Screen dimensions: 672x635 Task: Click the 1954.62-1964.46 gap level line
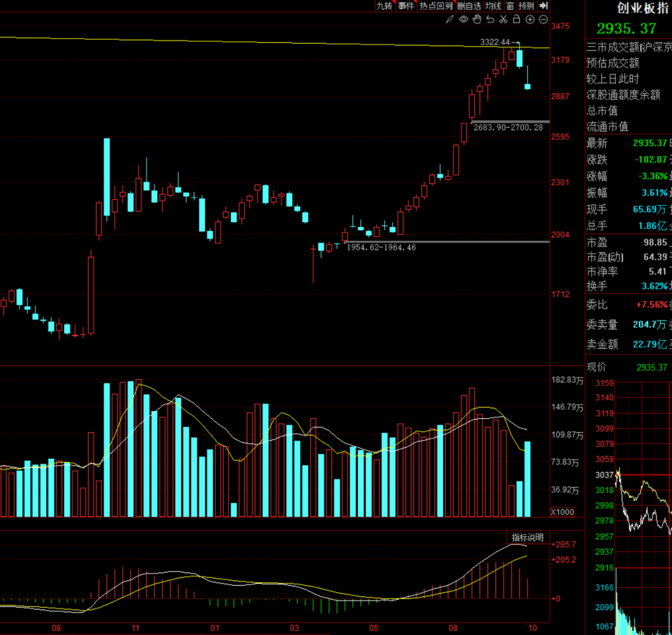point(381,247)
